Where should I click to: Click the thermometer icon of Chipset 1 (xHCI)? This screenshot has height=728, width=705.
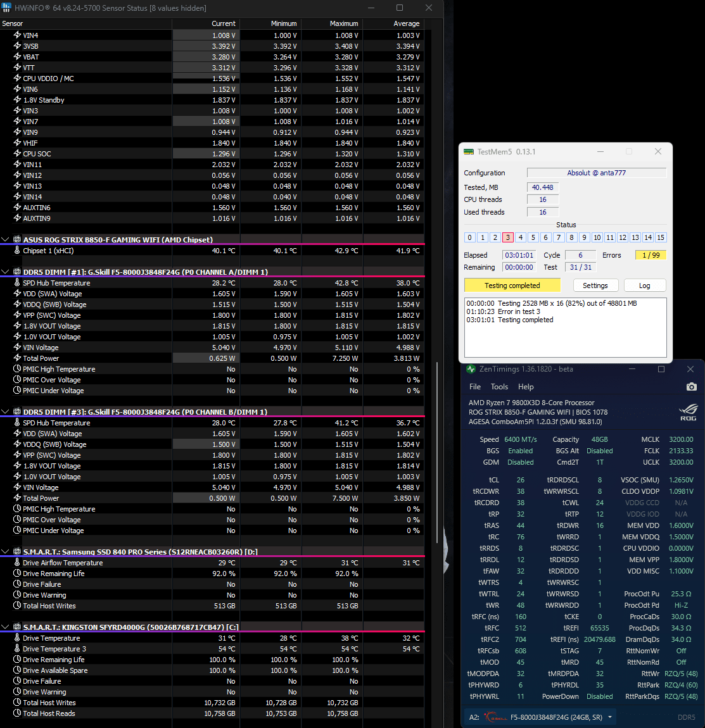[x=17, y=250]
